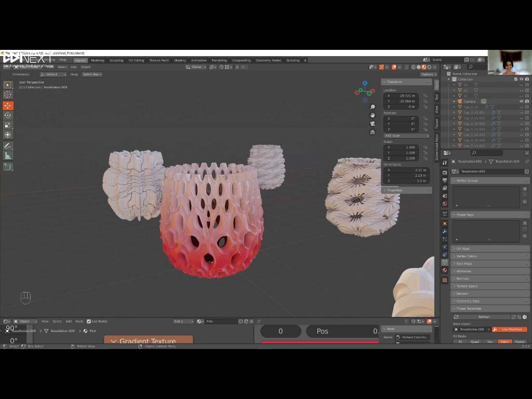Expand the Geometry Data panel
The height and width of the screenshot is (399, 532).
coord(490,301)
